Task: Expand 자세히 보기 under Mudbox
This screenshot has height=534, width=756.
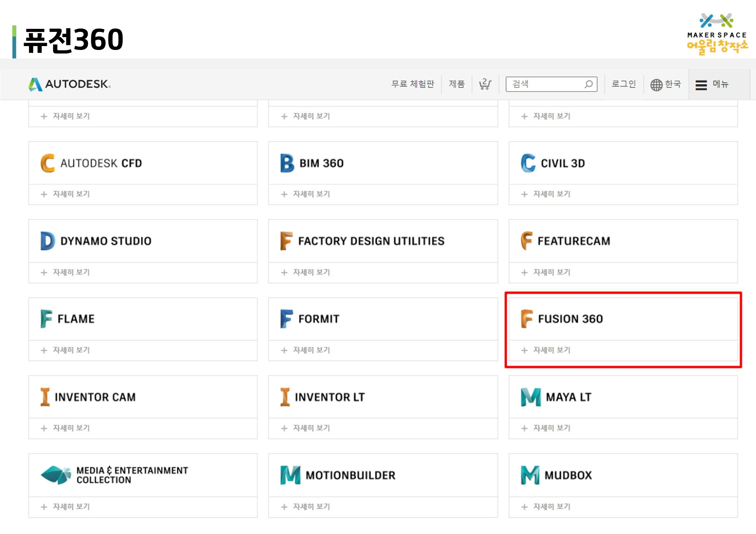Action: tap(546, 507)
